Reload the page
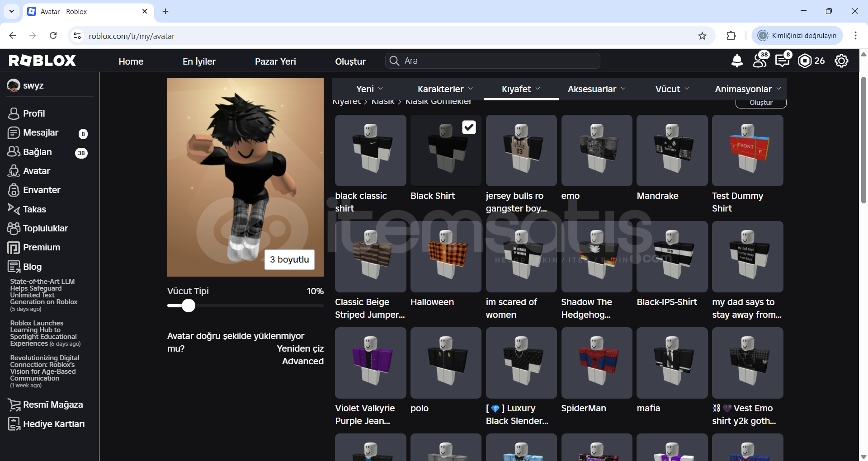The width and height of the screenshot is (868, 461). 53,36
